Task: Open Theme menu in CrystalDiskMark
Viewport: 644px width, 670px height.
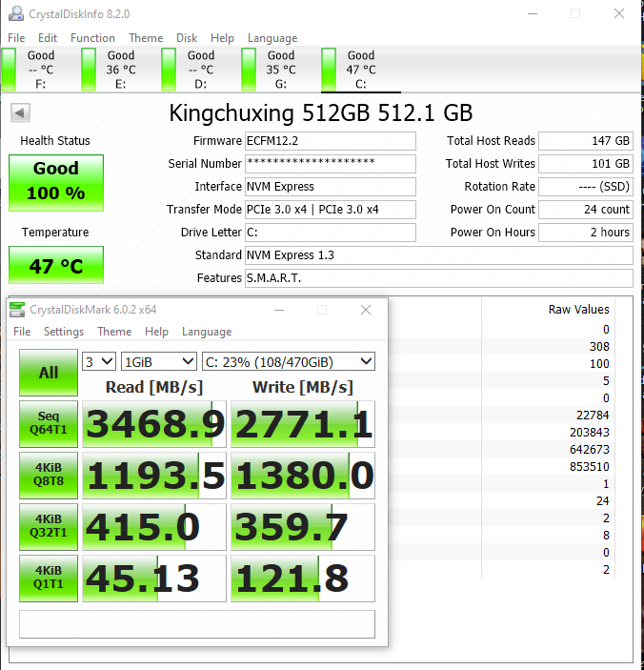Action: point(114,332)
